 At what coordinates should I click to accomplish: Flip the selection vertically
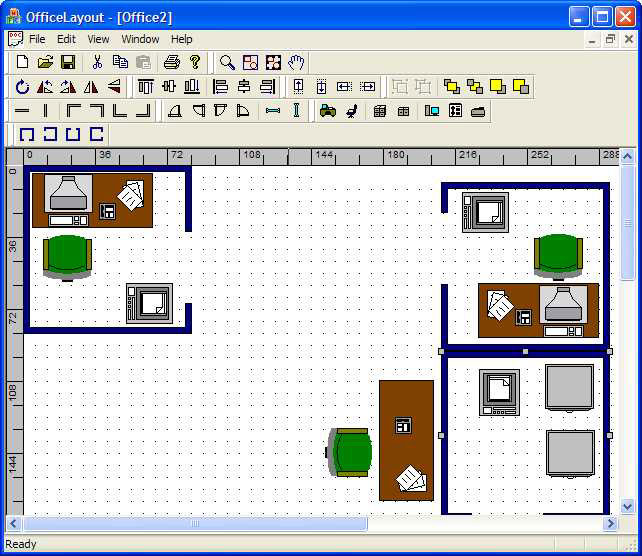click(114, 87)
